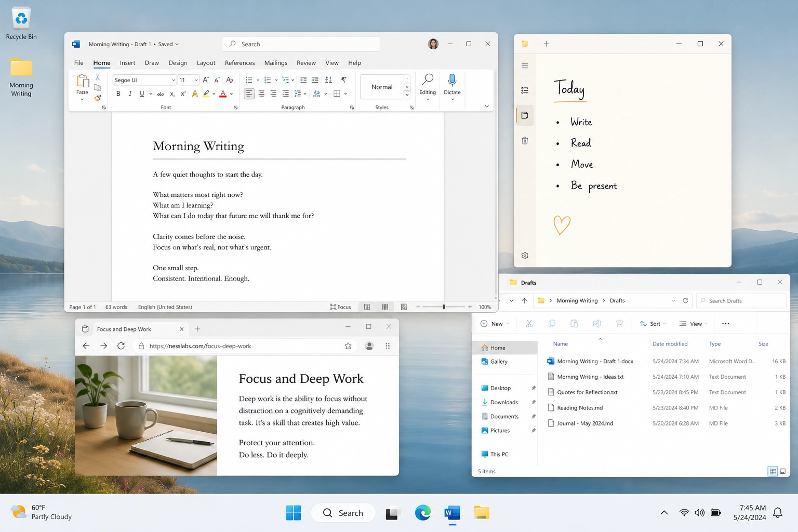Image resolution: width=798 pixels, height=532 pixels.
Task: Open the File menu in Word
Action: click(x=79, y=63)
